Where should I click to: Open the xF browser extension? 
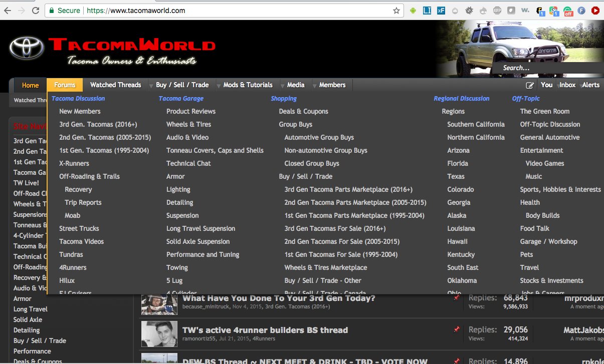[x=441, y=10]
